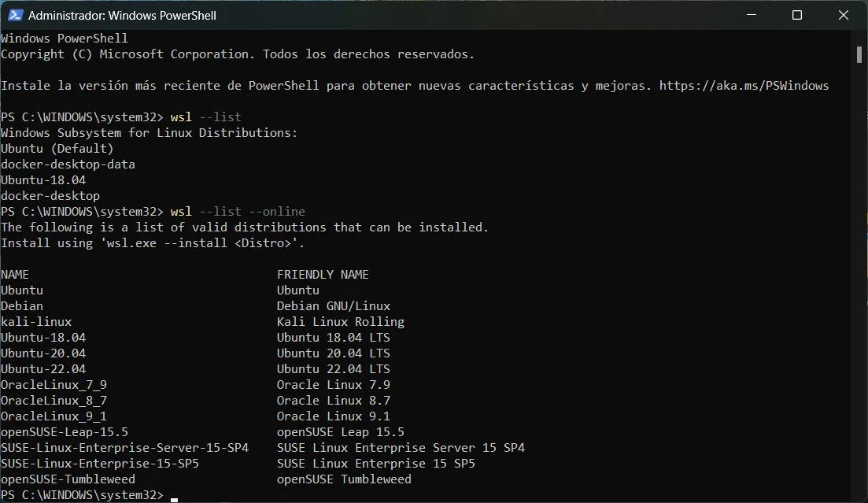
Task: Click 'docker-desktop-data' entry
Action: (68, 164)
